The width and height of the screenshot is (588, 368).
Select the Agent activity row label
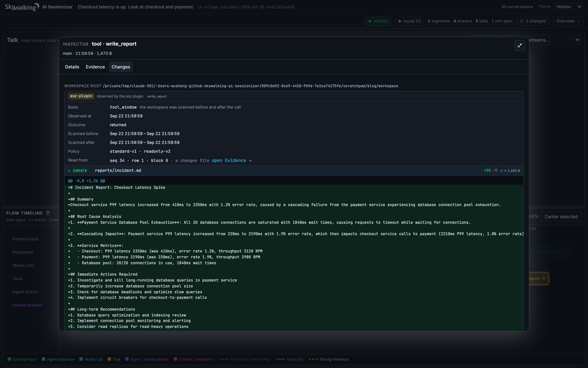click(x=25, y=292)
